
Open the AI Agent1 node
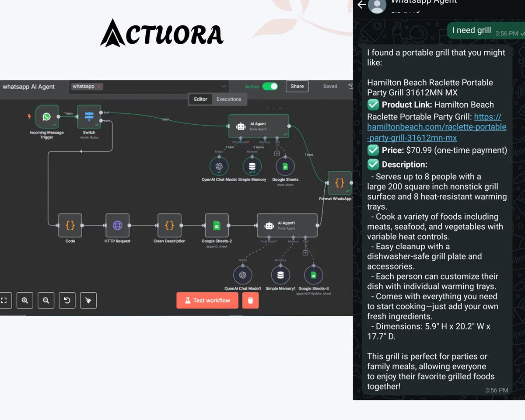pos(287,225)
